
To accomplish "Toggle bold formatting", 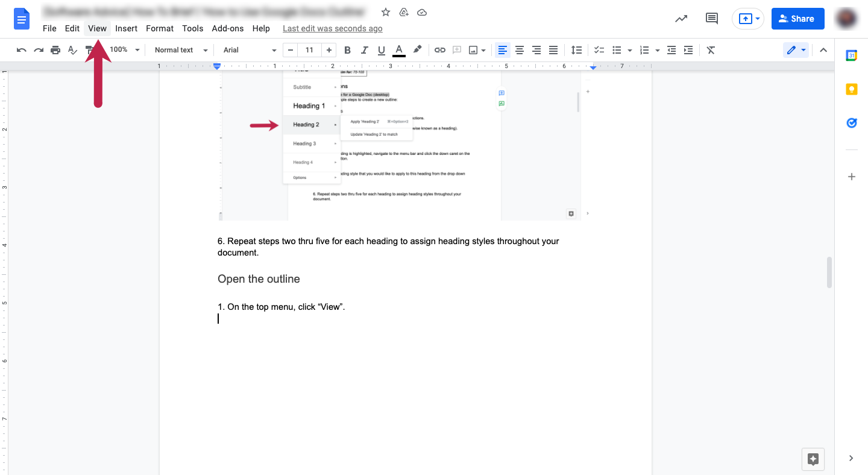I will pyautogui.click(x=347, y=50).
